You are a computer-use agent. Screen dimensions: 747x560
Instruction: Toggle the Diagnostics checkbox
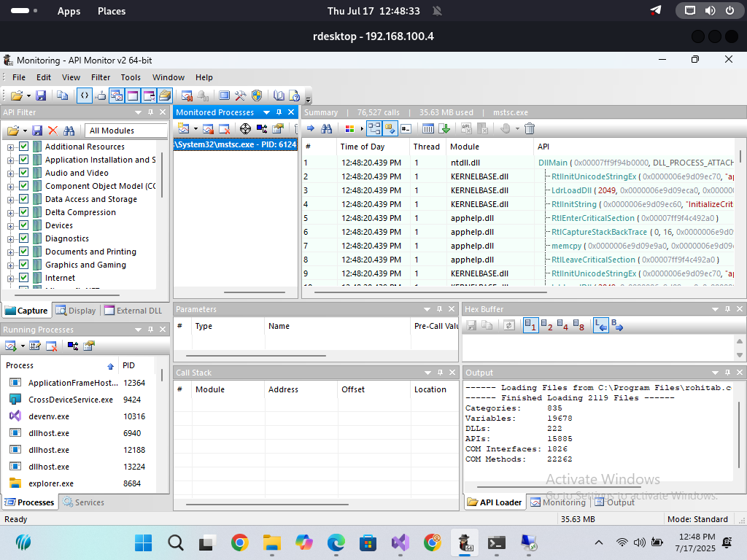24,238
